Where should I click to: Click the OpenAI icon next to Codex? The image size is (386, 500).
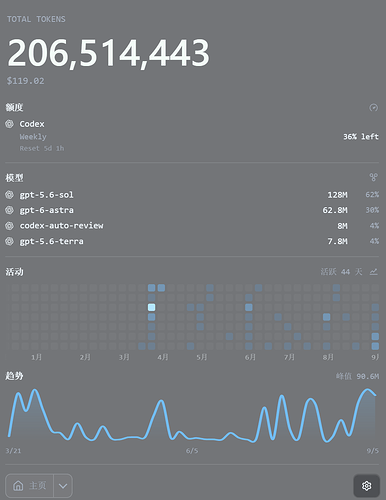coord(9,124)
